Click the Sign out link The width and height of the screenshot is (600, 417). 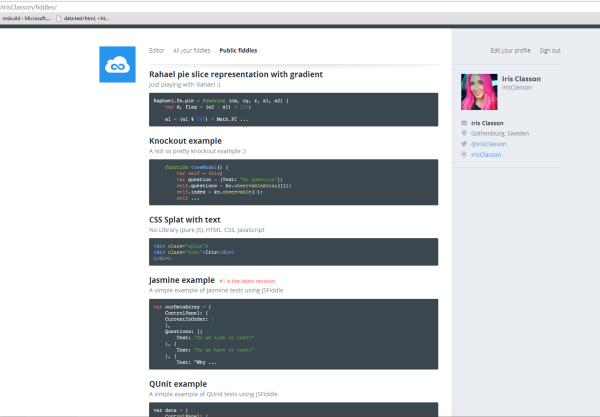click(550, 50)
